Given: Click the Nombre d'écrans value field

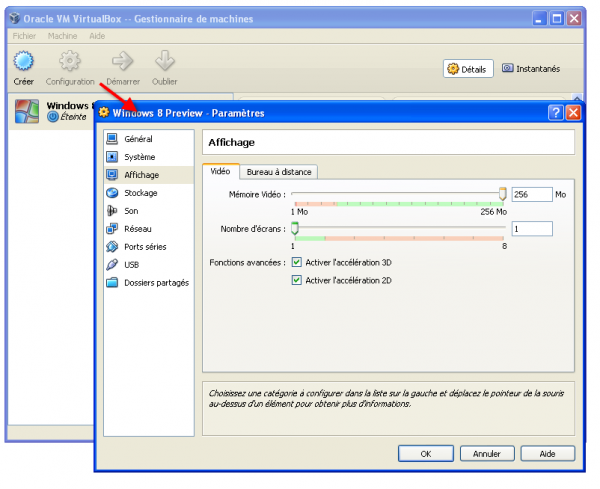Looking at the screenshot, I should 531,229.
